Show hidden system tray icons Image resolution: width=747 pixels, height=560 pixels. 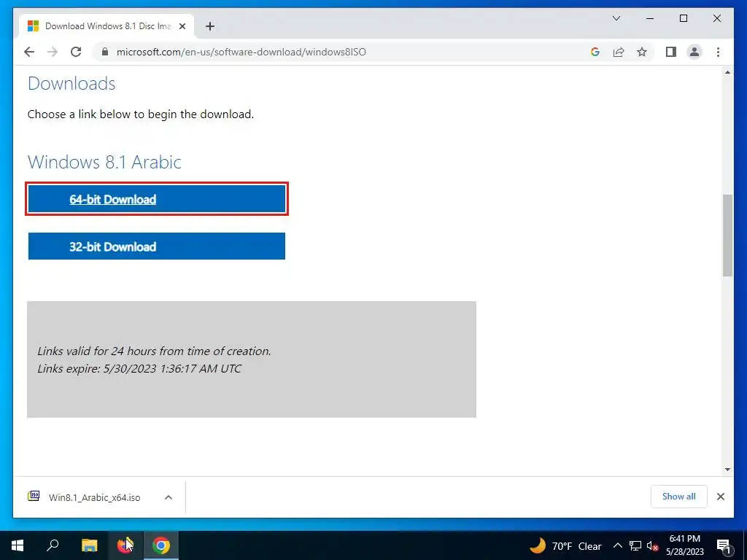tap(617, 545)
